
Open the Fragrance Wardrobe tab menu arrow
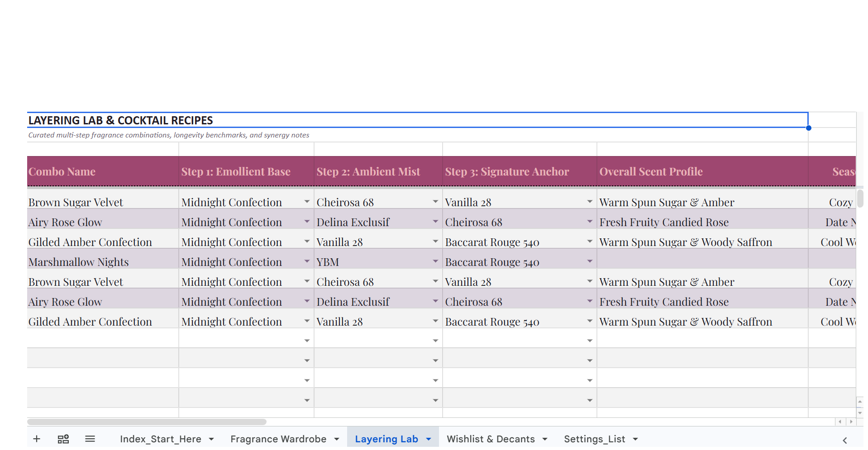(337, 439)
